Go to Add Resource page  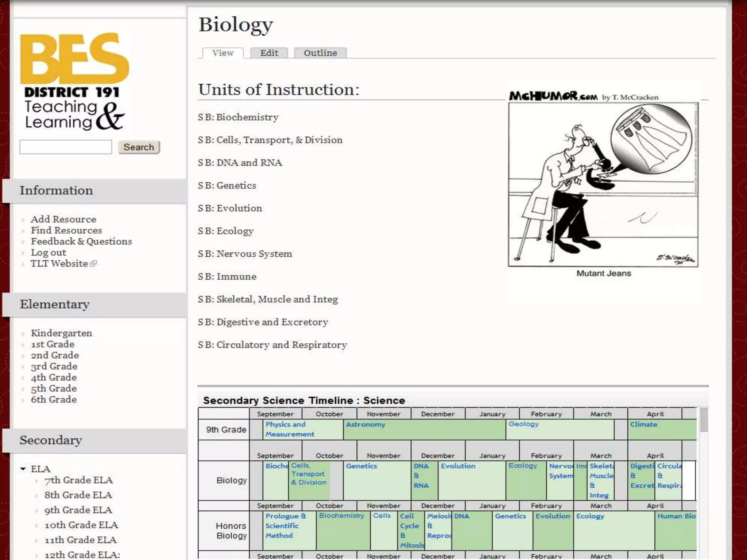[x=63, y=219]
